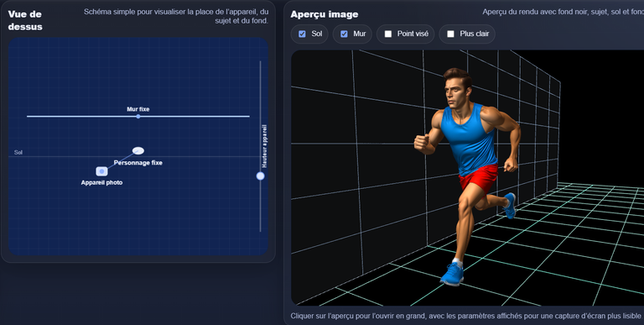The image size is (644, 325).
Task: Click the 'Vue de dessus' heading
Action: 25,20
